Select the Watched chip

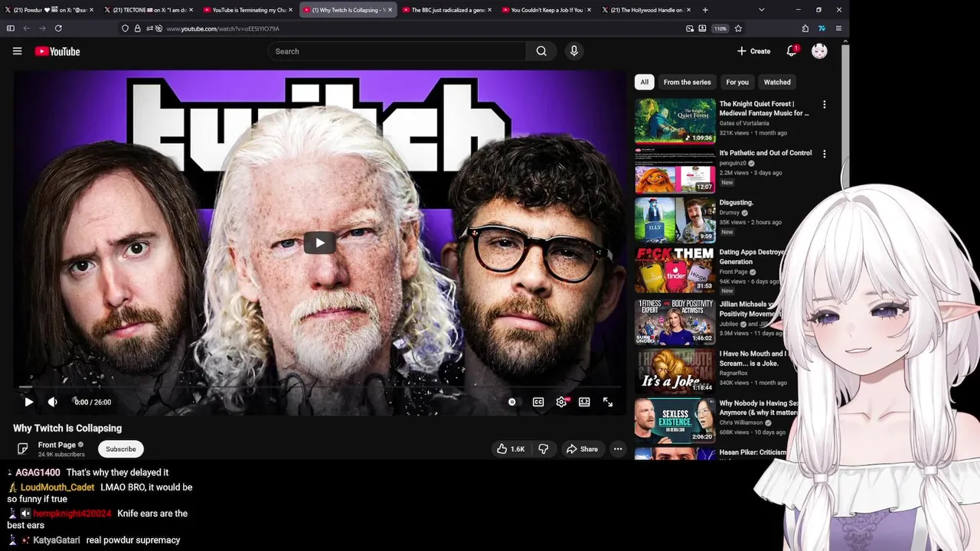coord(777,82)
